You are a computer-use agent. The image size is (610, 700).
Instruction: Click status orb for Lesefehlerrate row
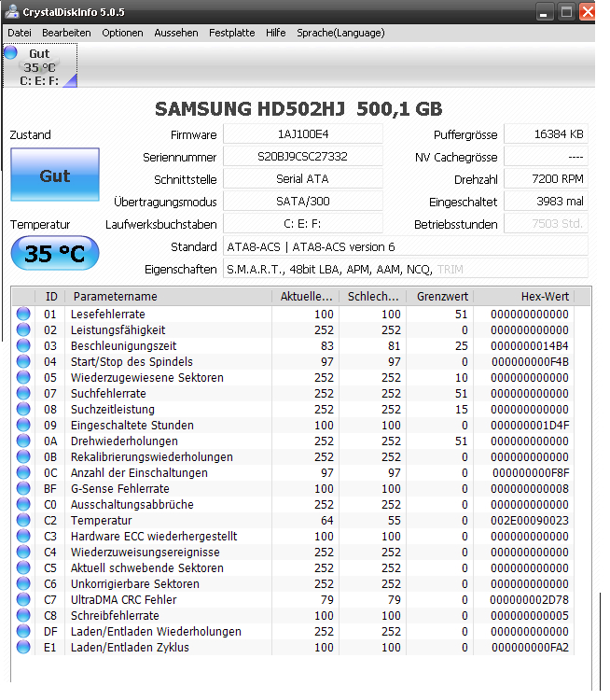tap(23, 314)
